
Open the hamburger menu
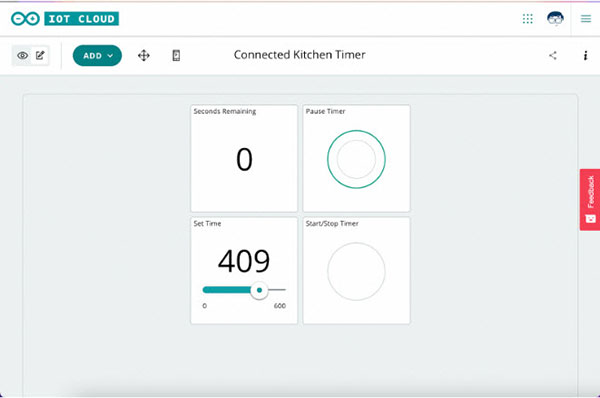click(586, 18)
